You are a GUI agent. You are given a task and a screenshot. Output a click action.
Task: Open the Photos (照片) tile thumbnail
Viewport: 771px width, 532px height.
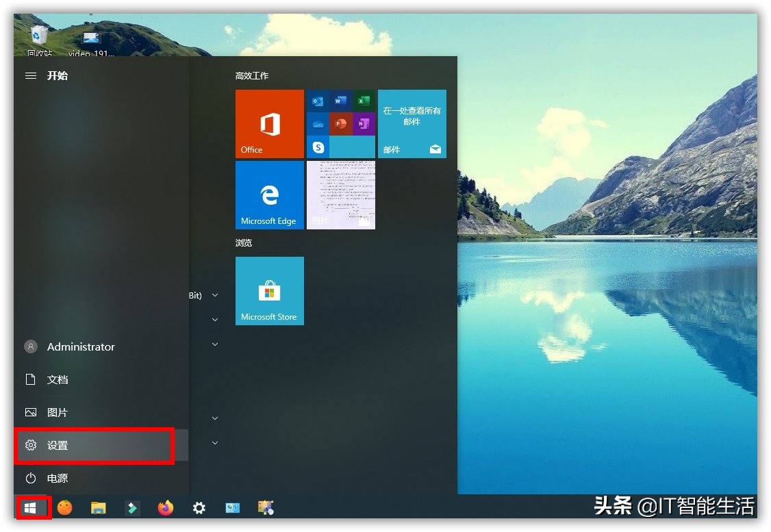[340, 195]
